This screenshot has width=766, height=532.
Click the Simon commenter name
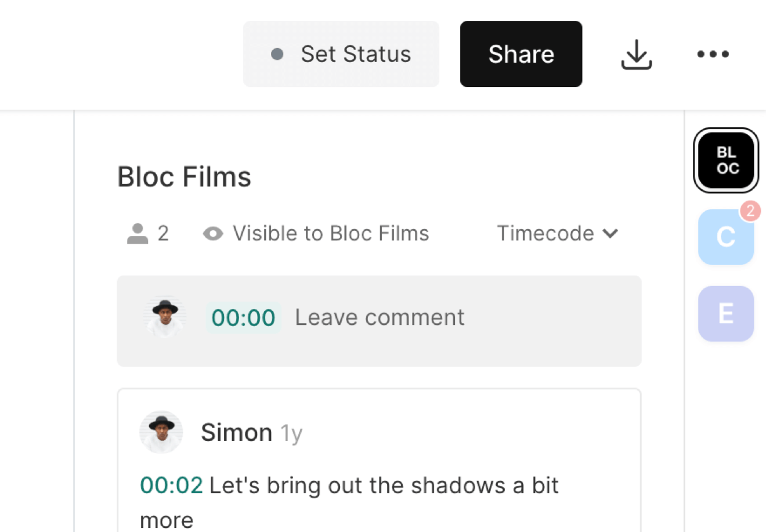pos(236,433)
